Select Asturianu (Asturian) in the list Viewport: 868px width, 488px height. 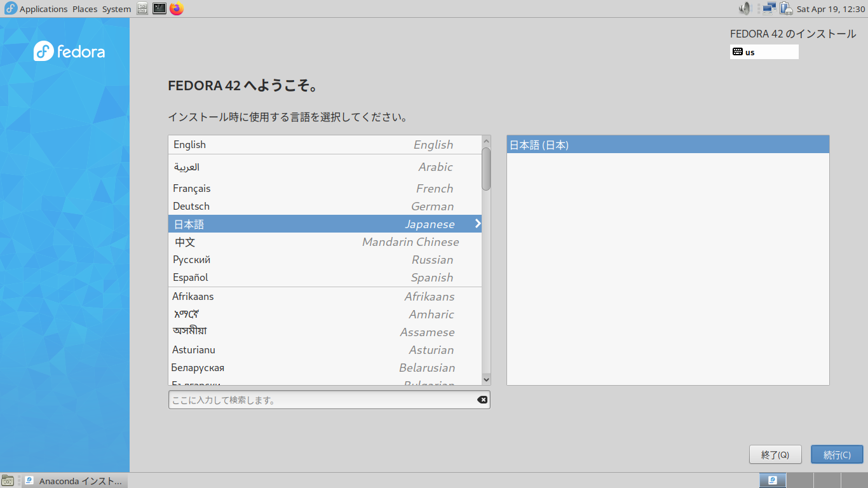pos(325,350)
